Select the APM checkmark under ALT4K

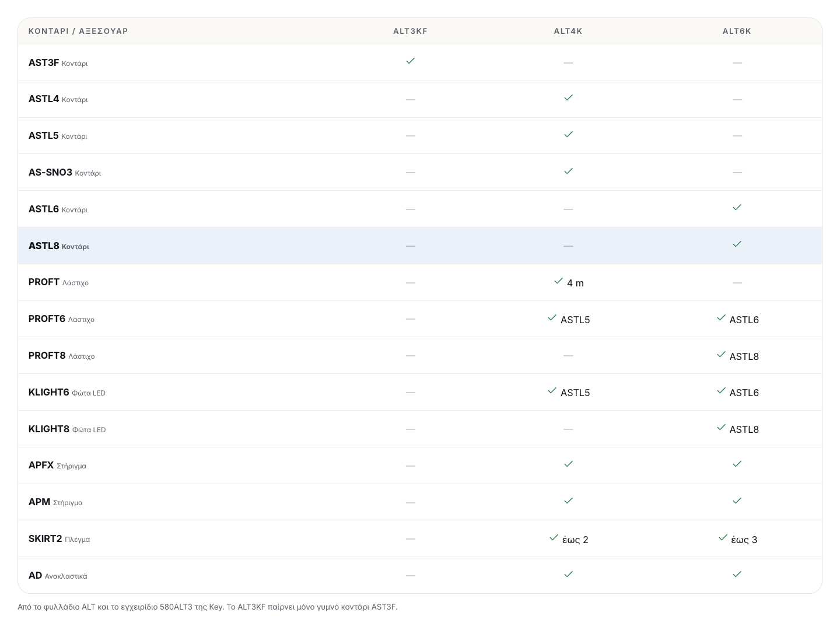coord(569,501)
